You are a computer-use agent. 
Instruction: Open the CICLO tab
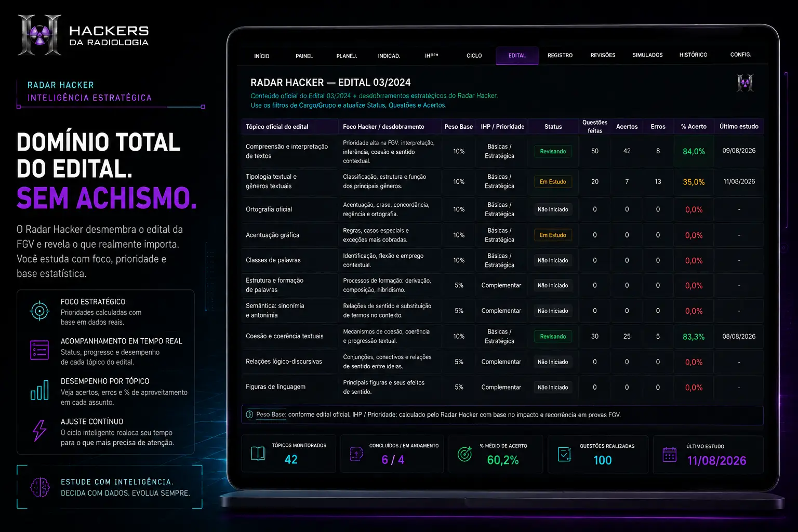point(474,56)
